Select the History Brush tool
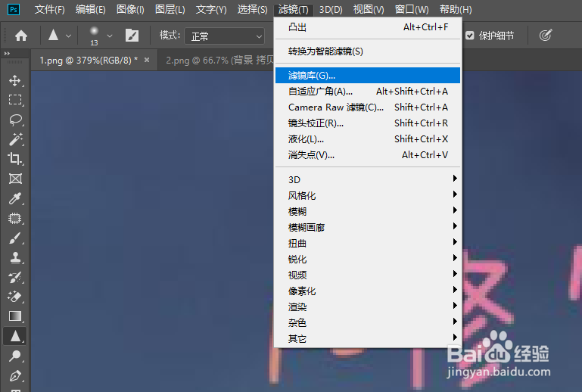 pyautogui.click(x=15, y=277)
